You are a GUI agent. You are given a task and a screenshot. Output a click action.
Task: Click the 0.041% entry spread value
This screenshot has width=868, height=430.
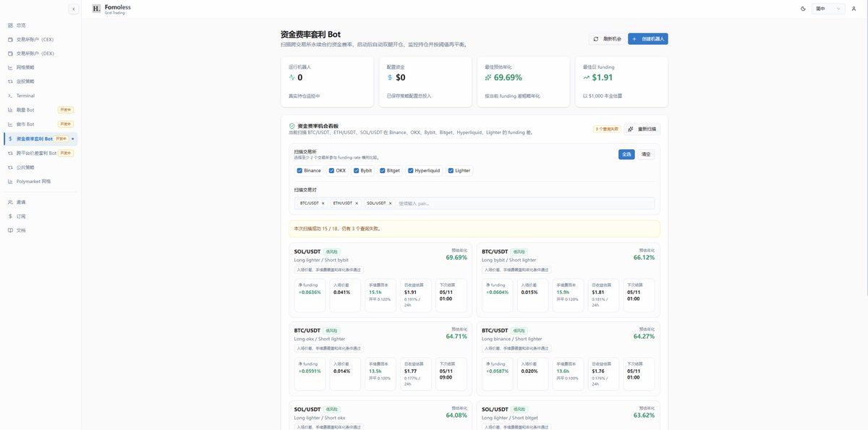point(342,292)
